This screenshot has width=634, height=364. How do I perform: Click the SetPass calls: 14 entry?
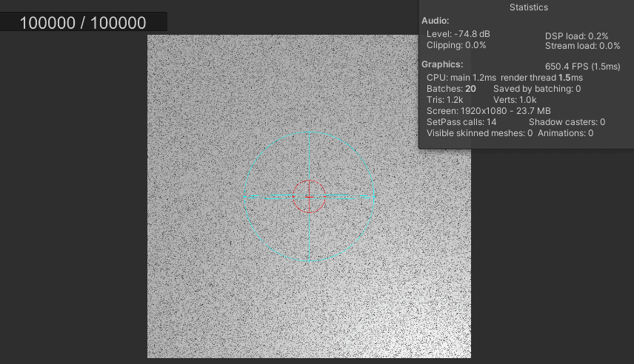461,122
